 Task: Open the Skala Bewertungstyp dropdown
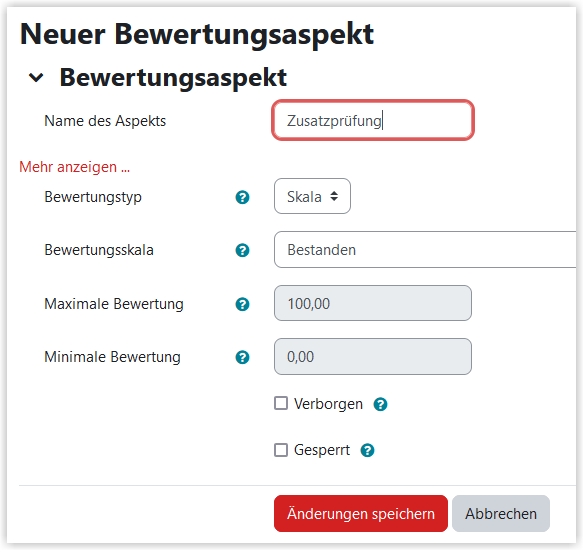(x=312, y=196)
